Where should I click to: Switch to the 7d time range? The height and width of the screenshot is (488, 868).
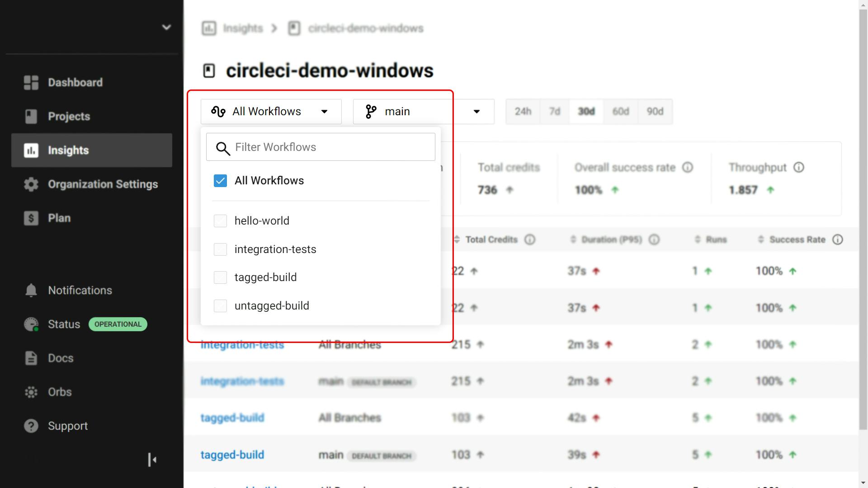[x=554, y=111]
